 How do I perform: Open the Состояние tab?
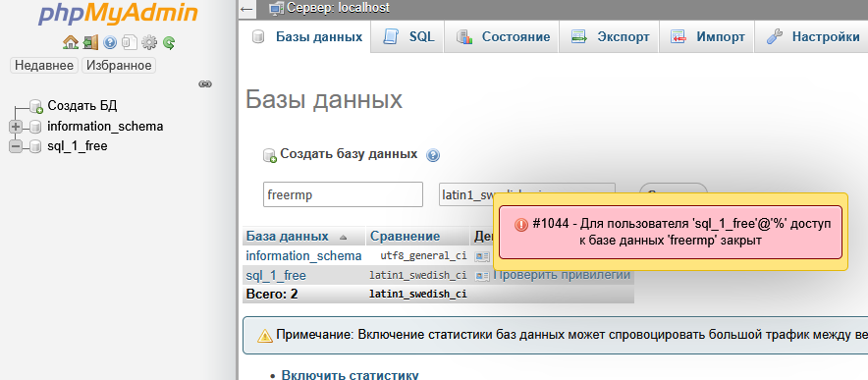503,37
